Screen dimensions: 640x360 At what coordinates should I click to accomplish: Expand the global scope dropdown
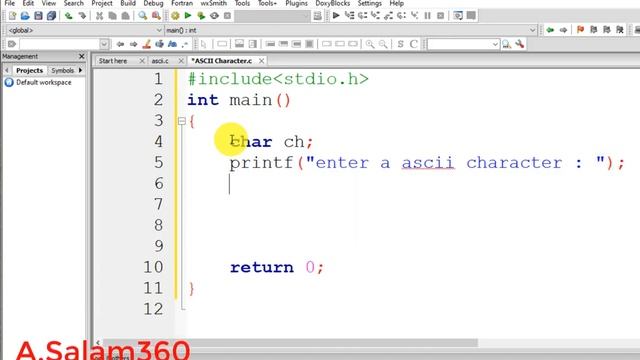click(x=159, y=30)
